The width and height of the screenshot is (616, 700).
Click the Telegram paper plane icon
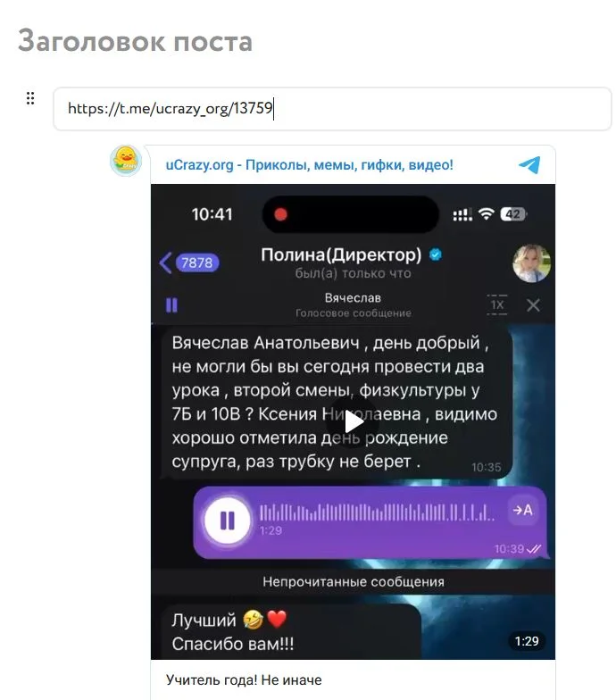(x=529, y=164)
